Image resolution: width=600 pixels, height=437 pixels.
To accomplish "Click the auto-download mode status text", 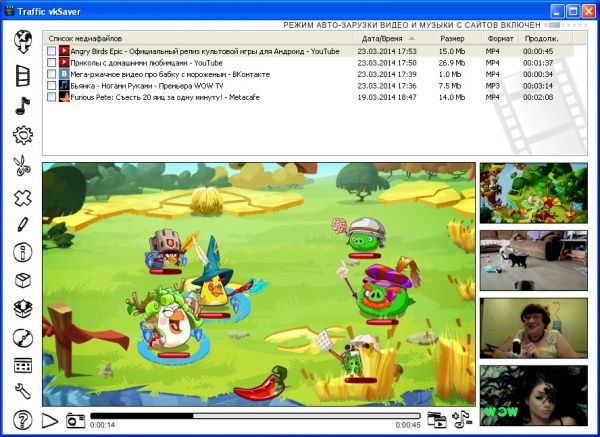I will click(412, 25).
